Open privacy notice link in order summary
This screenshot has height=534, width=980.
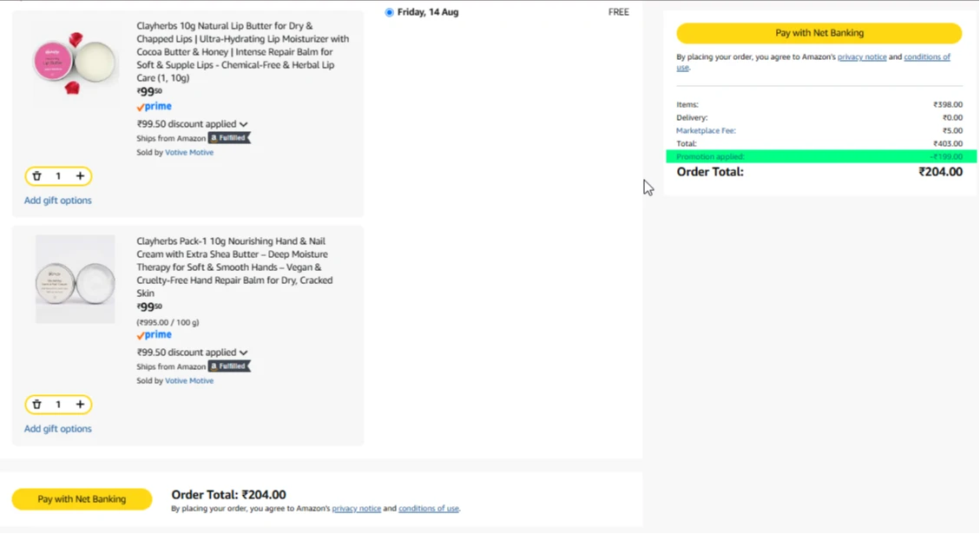tap(862, 57)
